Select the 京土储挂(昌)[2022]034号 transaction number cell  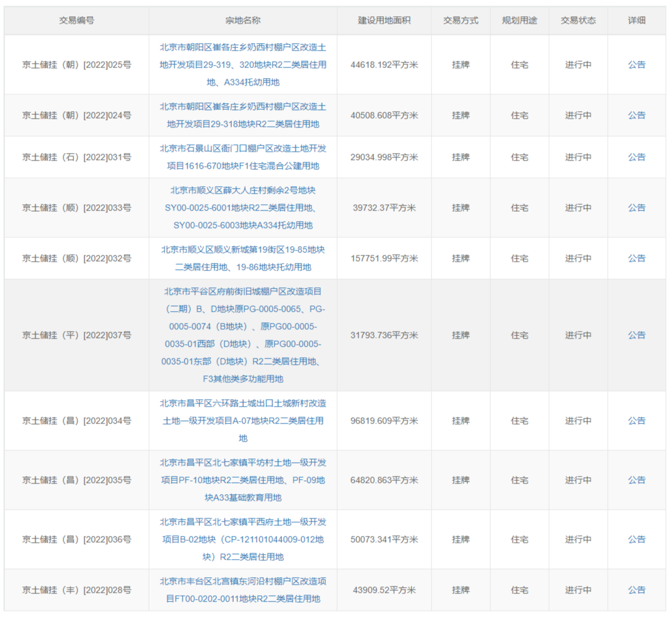click(76, 420)
